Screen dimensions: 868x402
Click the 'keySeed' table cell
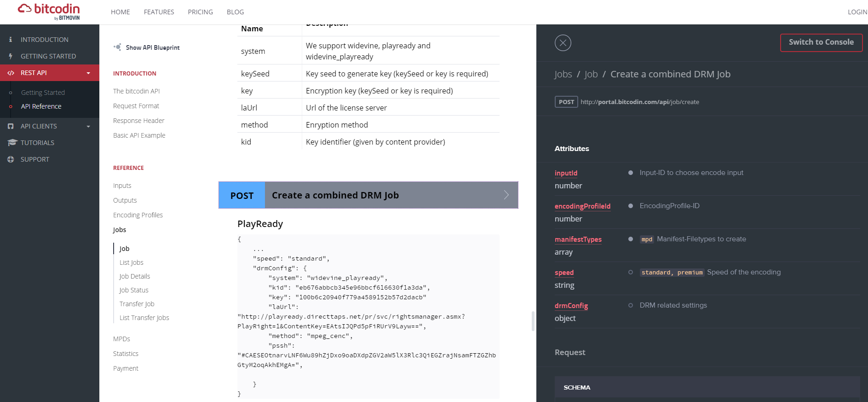coord(270,74)
